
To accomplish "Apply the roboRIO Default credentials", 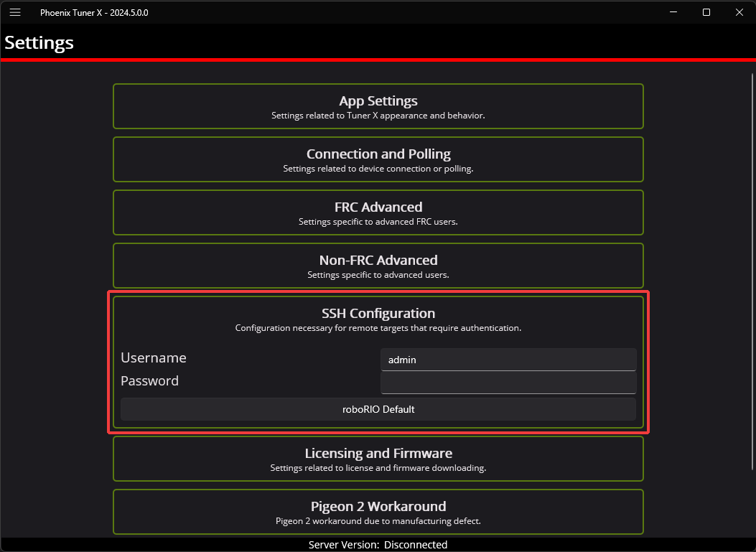I will point(378,409).
